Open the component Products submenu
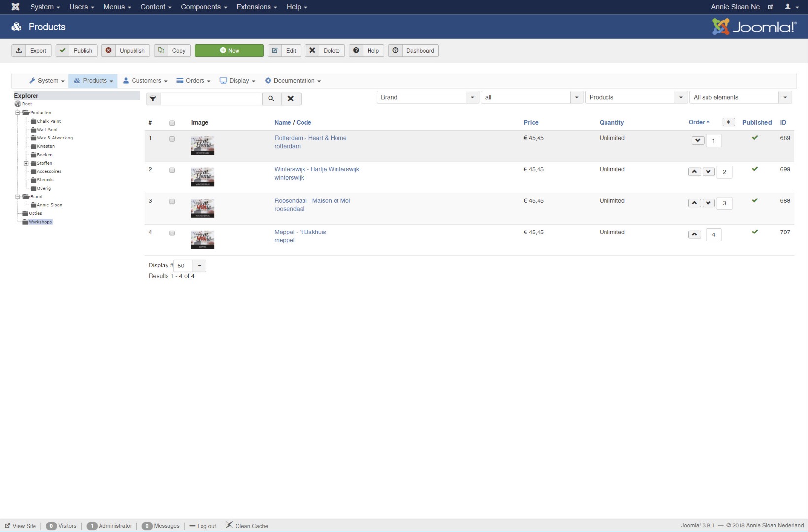The width and height of the screenshot is (808, 532). [x=93, y=81]
